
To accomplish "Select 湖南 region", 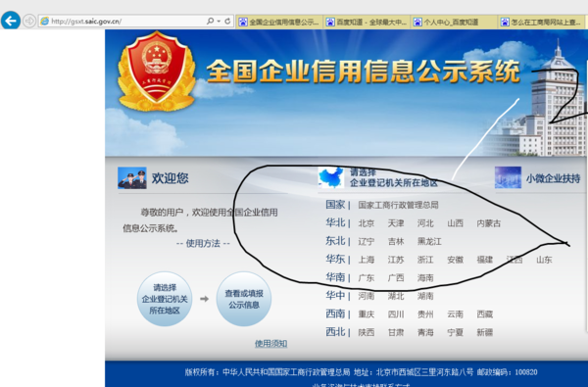I will click(425, 296).
